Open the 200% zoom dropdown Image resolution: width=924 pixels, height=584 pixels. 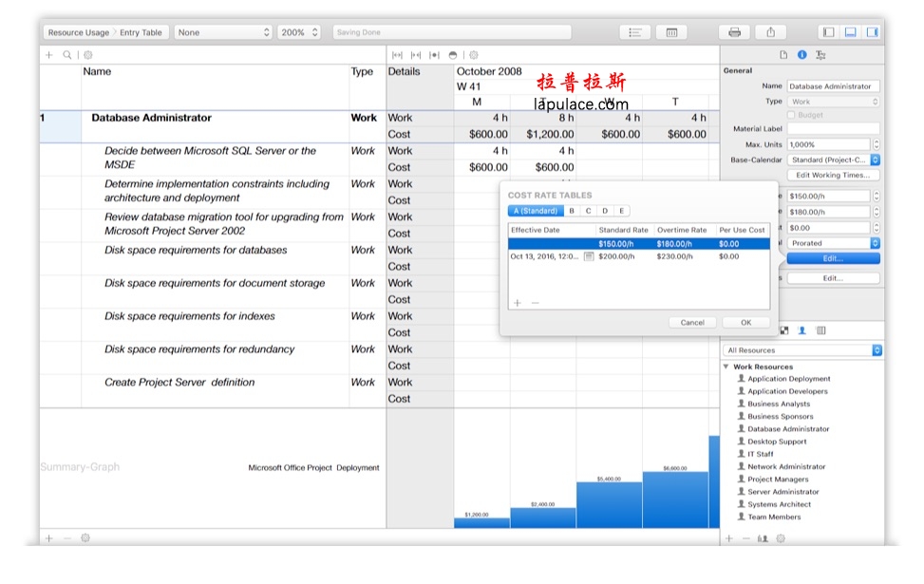(299, 32)
